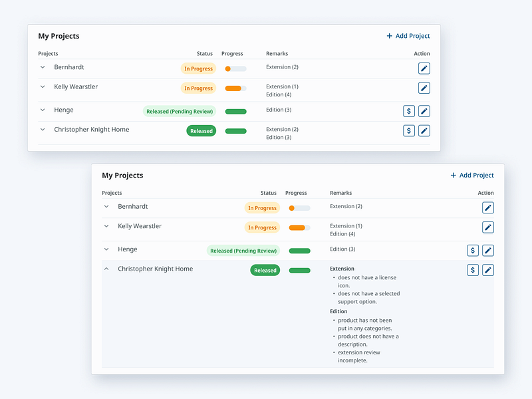Click Kelly Wearstler's progress bar
Screen dimensions: 532x399
(234, 87)
